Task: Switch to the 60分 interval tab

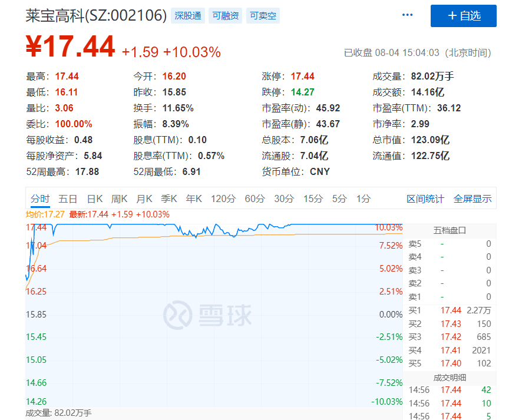Action: pyautogui.click(x=255, y=199)
